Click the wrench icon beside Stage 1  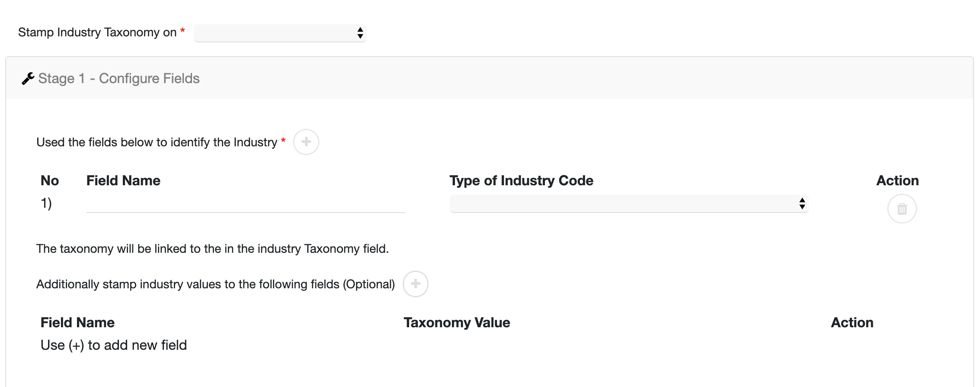click(x=28, y=79)
